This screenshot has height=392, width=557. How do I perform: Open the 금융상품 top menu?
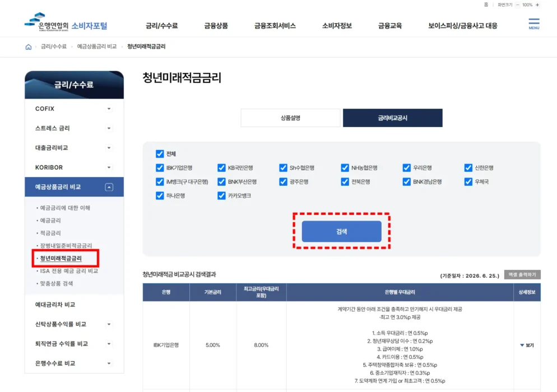(x=216, y=26)
